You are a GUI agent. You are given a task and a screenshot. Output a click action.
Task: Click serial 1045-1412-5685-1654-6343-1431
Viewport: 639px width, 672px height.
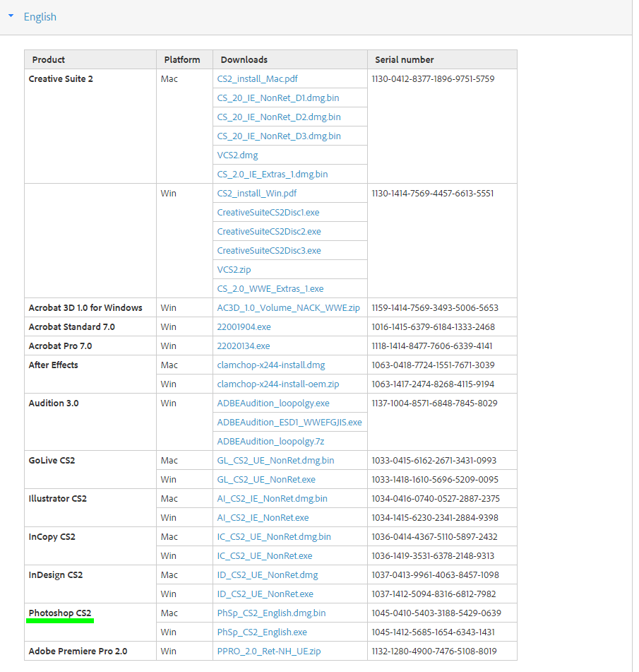[433, 632]
